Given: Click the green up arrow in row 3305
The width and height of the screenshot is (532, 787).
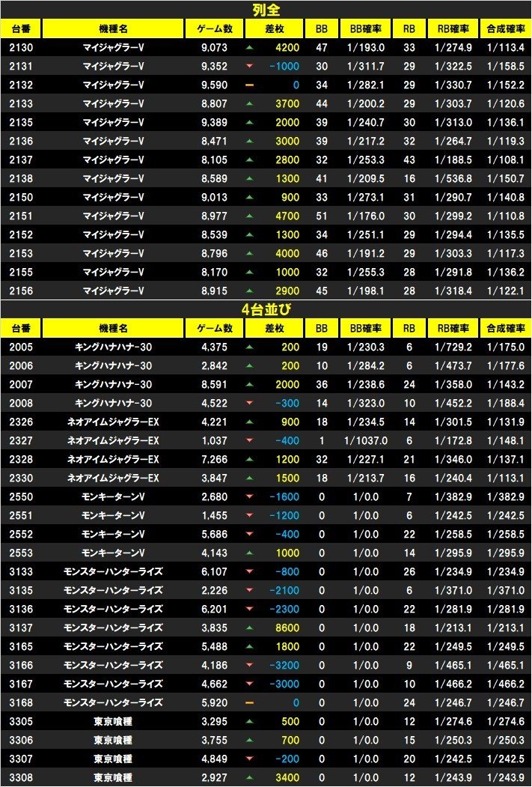Looking at the screenshot, I should click(250, 721).
